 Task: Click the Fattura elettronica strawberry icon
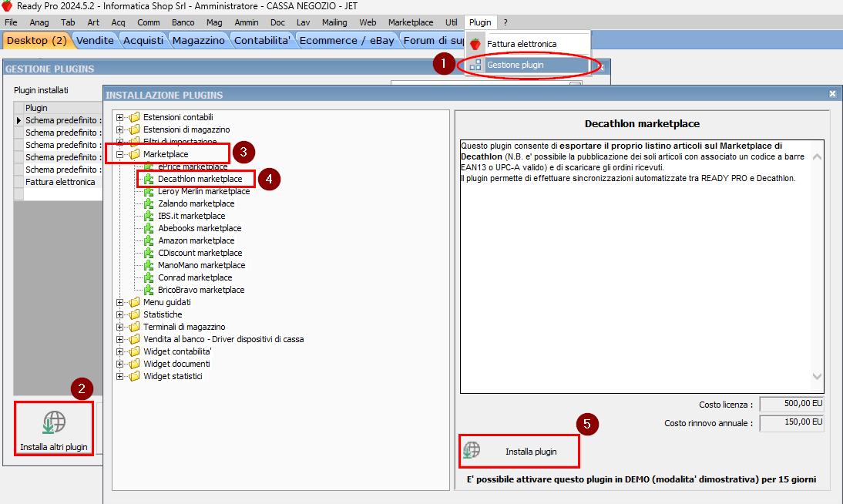click(x=475, y=44)
